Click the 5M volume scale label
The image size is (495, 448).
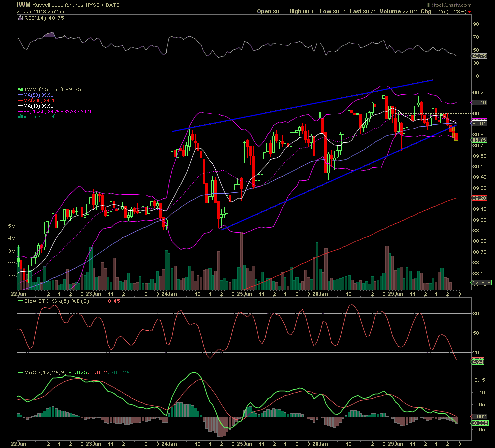11,226
